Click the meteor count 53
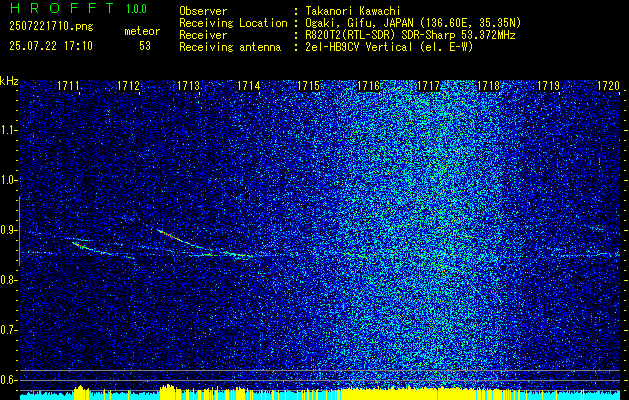629x400 pixels. 145,46
